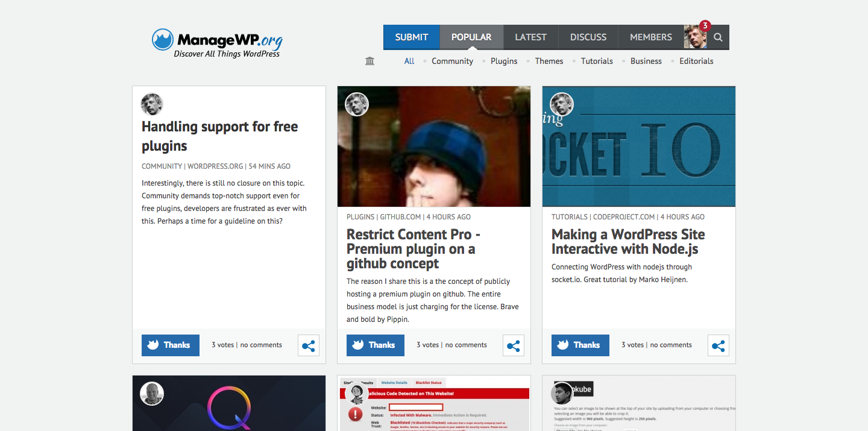Click the ManageWP.org logo
868x431 pixels.
pyautogui.click(x=217, y=43)
